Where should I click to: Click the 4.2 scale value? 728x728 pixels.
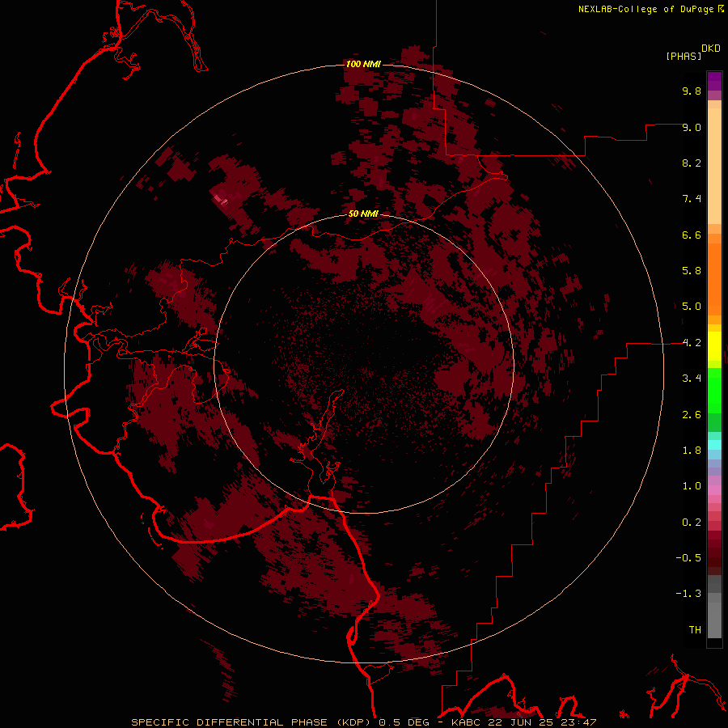pyautogui.click(x=692, y=343)
